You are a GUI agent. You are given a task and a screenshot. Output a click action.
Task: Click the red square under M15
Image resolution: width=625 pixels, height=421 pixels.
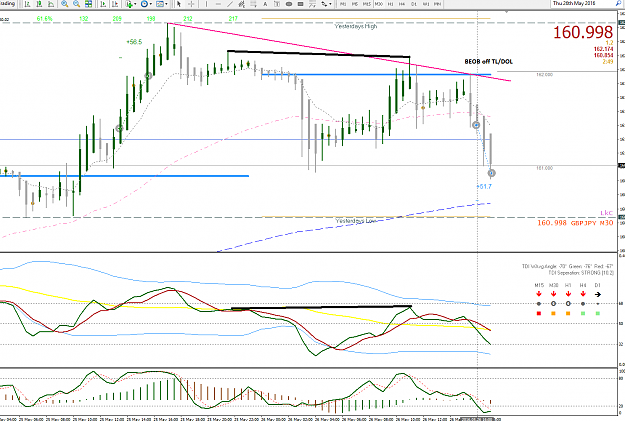[539, 313]
